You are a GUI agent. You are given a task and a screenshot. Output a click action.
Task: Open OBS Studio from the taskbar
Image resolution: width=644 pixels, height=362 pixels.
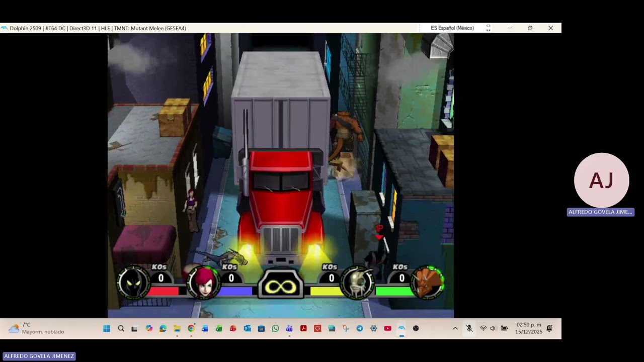[x=416, y=328]
